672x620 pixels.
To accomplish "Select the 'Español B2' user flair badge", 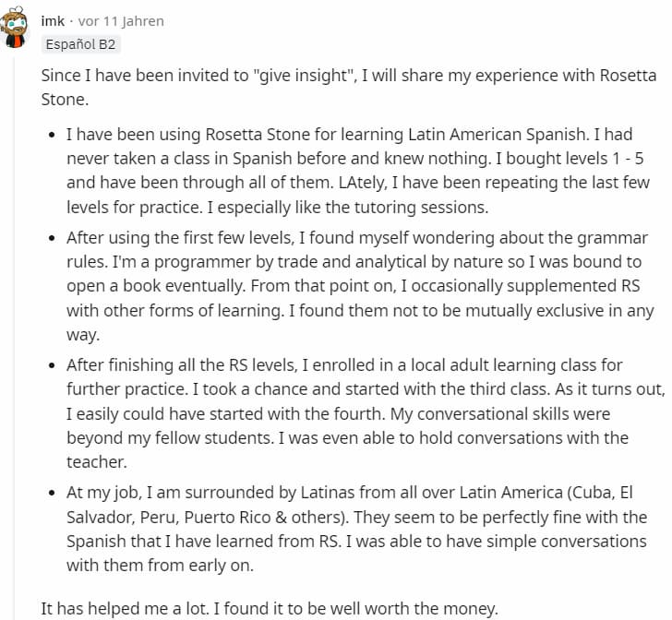I will coord(80,44).
